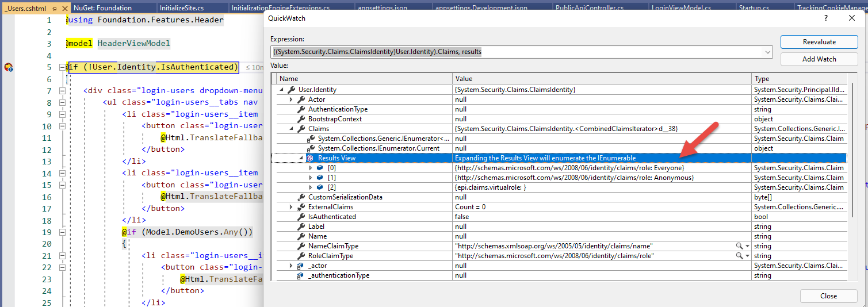
Task: Click the wrench icon beside IsAuthenticated
Action: click(300, 217)
